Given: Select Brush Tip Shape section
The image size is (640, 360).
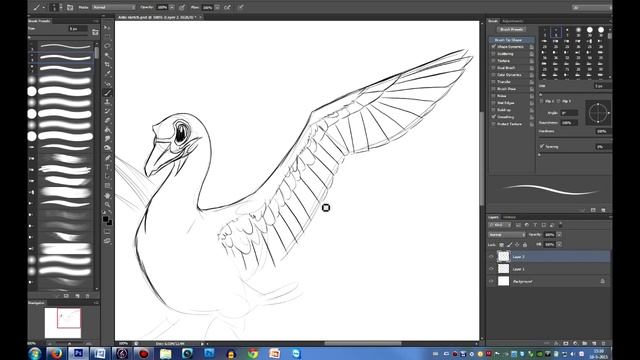Looking at the screenshot, I should point(512,40).
